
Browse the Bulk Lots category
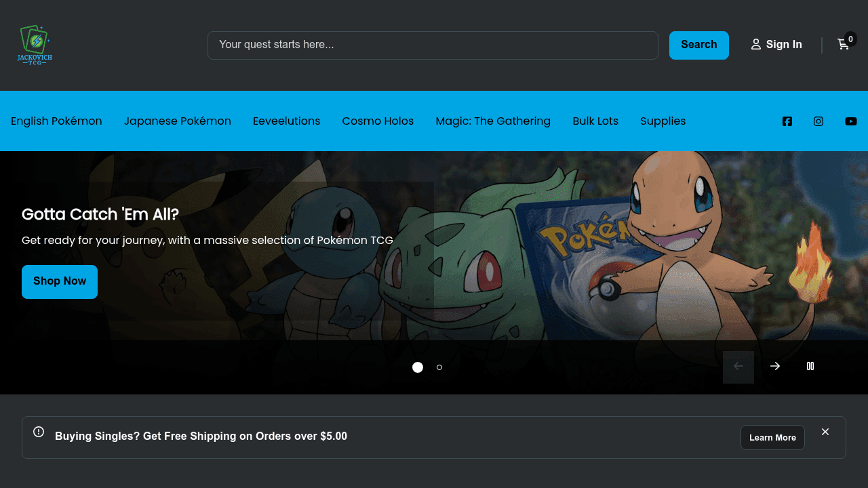(595, 121)
